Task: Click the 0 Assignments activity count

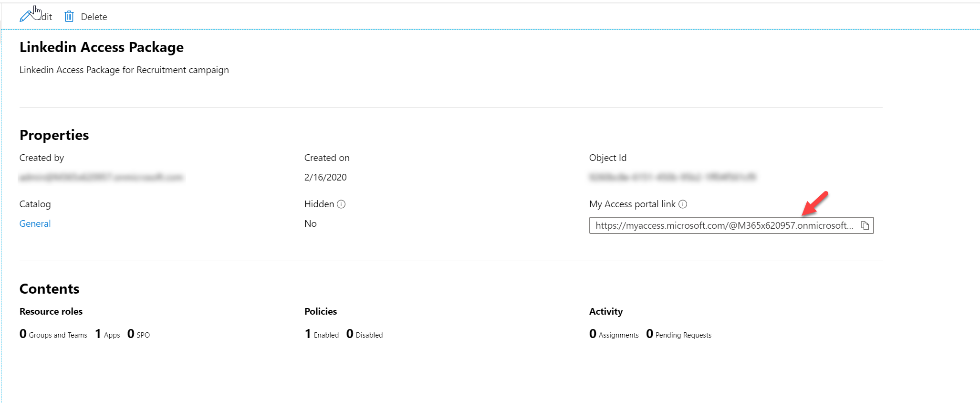Action: [x=614, y=334]
